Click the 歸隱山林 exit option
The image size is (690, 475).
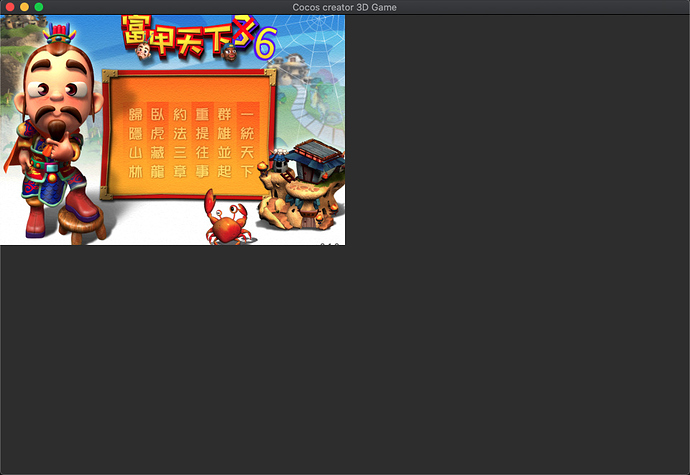pos(136,143)
